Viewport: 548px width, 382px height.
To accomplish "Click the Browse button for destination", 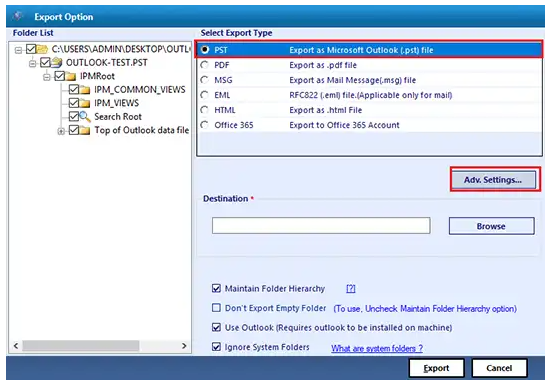I will (x=491, y=226).
